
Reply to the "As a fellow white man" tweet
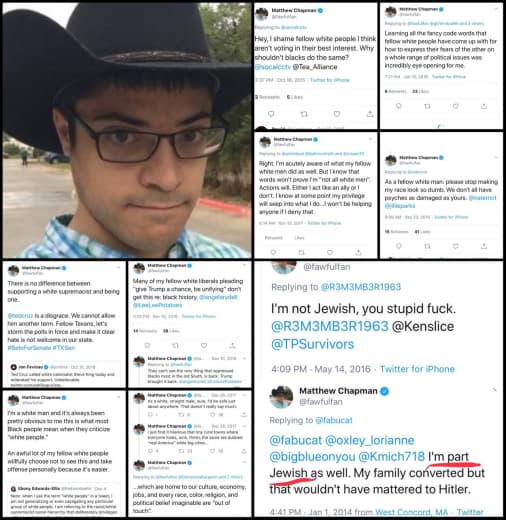point(398,246)
